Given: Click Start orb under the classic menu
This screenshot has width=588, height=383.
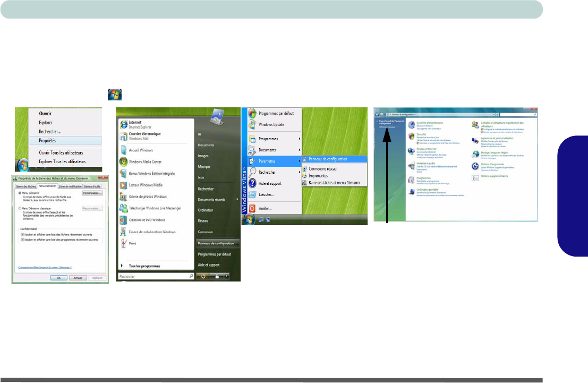Looking at the screenshot, I should pyautogui.click(x=249, y=219).
